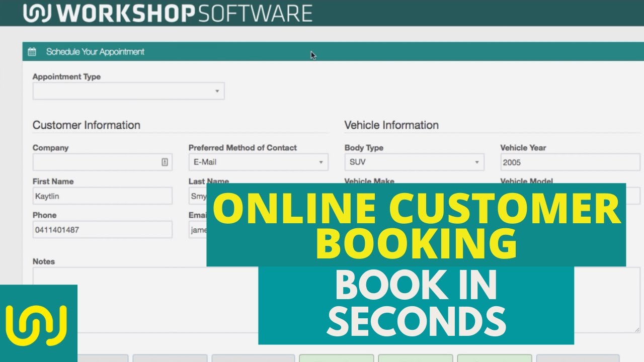644x362 pixels.
Task: Expand the Preferred Method of Contact dropdown
Action: click(258, 162)
